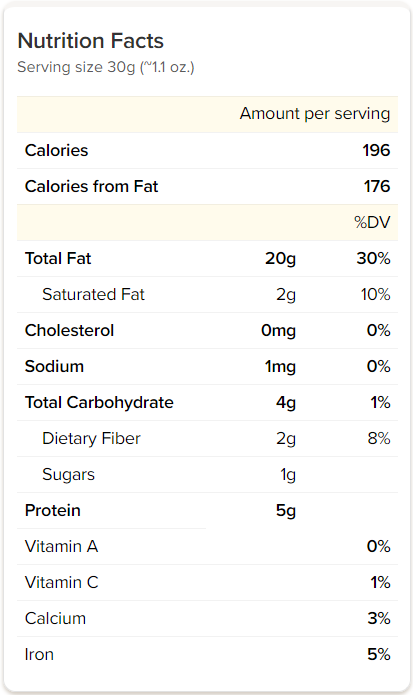Click the Calcium 3% value

tap(379, 618)
